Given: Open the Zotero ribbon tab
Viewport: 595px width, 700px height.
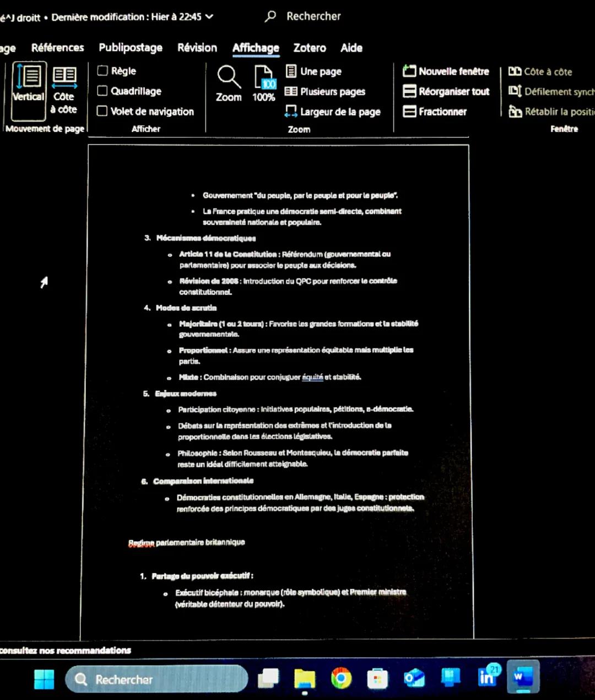Looking at the screenshot, I should point(309,48).
